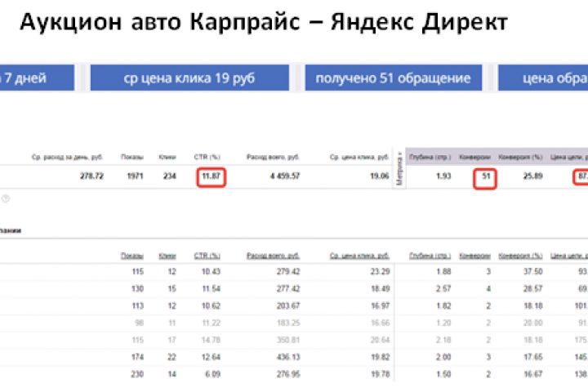The height and width of the screenshot is (392, 588).
Task: Sort campaigns by underlined Клики link
Action: tap(167, 256)
